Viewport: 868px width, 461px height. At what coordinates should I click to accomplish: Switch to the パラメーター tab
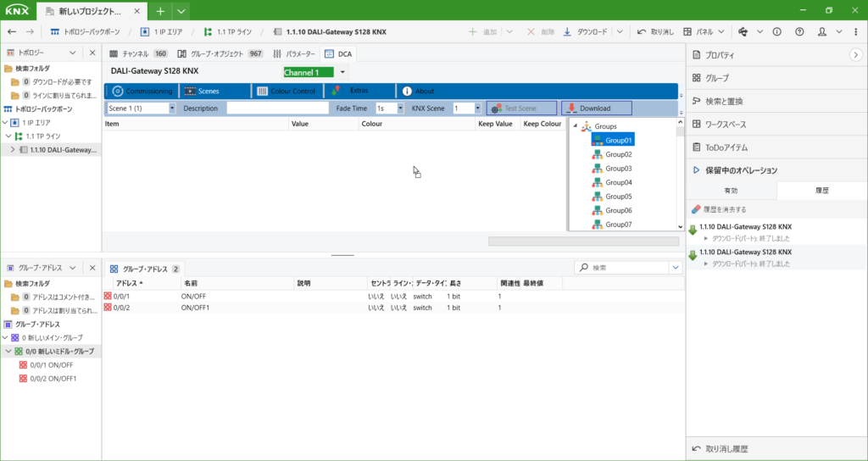click(x=294, y=53)
